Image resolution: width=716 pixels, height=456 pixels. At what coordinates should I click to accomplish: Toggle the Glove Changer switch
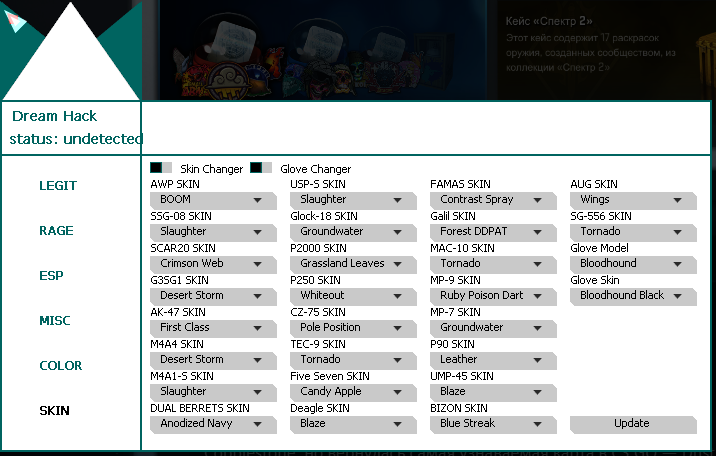261,168
